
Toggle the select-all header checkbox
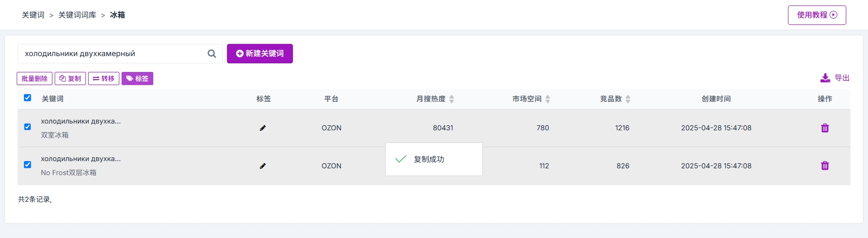(28, 98)
